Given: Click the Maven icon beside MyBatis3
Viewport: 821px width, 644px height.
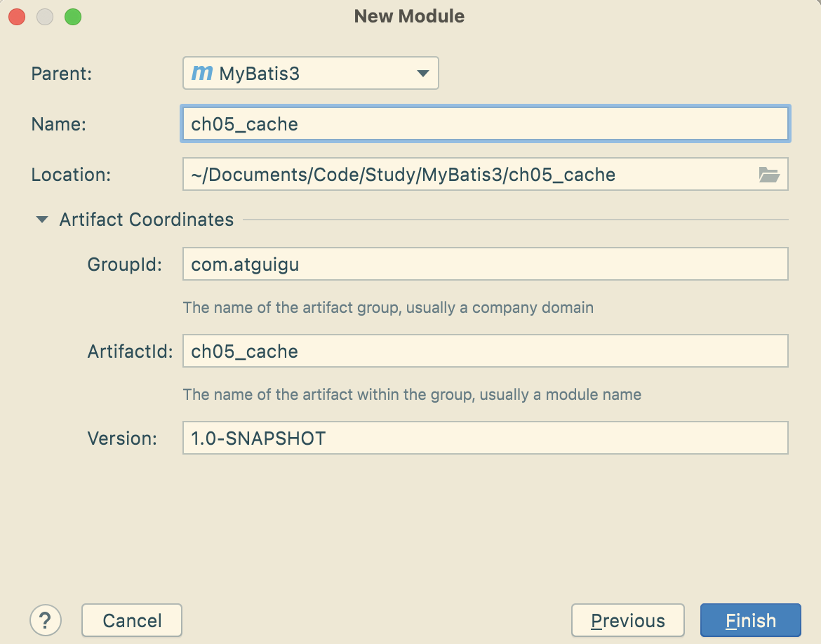Looking at the screenshot, I should [202, 73].
